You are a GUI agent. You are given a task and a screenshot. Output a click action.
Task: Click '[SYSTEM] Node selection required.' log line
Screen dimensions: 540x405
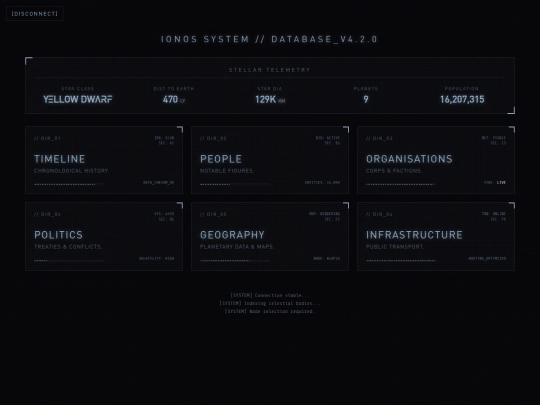270,311
